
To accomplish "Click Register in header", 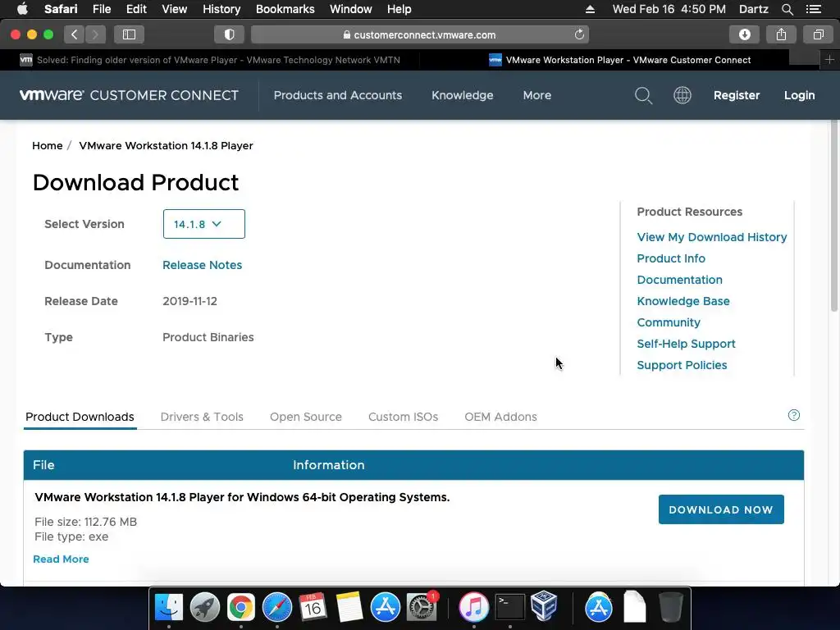I will pyautogui.click(x=737, y=95).
